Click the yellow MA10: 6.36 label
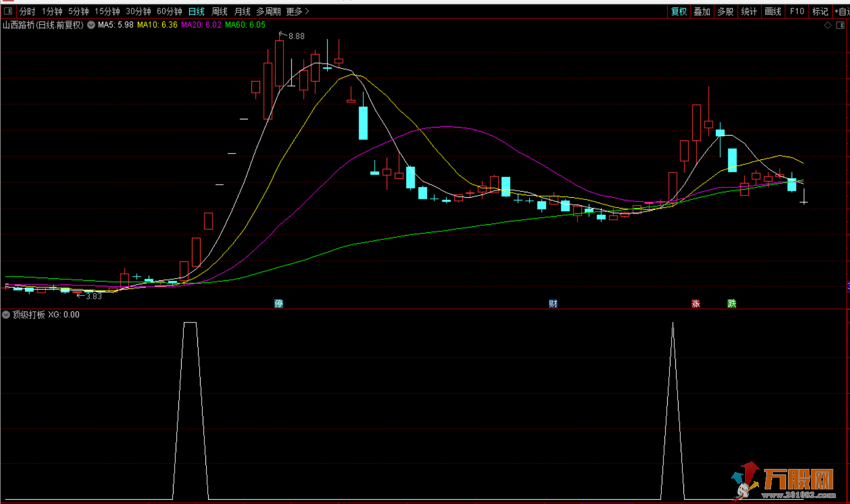 click(x=157, y=25)
